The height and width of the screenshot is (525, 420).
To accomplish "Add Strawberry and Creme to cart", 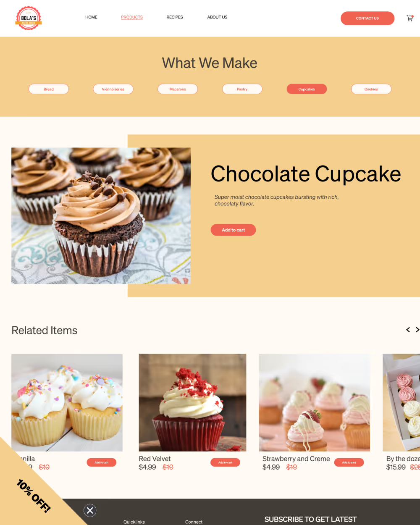I will [x=349, y=462].
